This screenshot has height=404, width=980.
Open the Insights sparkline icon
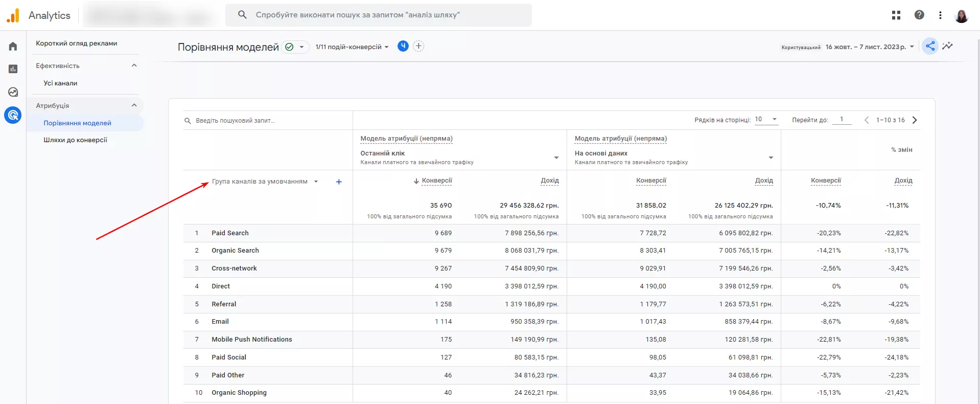pos(948,46)
